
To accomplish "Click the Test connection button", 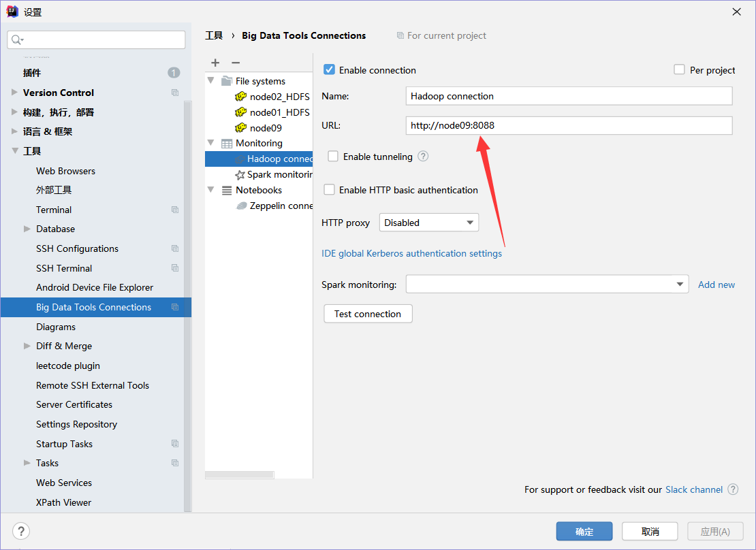I will [x=368, y=314].
